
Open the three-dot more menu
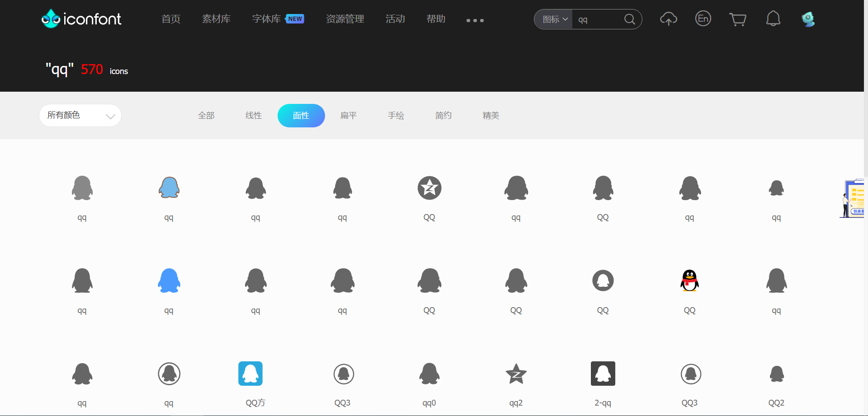point(475,20)
